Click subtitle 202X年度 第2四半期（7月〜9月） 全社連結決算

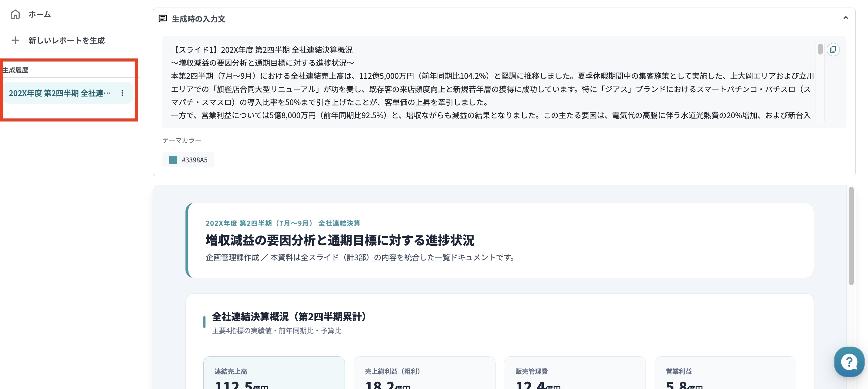coord(283,223)
